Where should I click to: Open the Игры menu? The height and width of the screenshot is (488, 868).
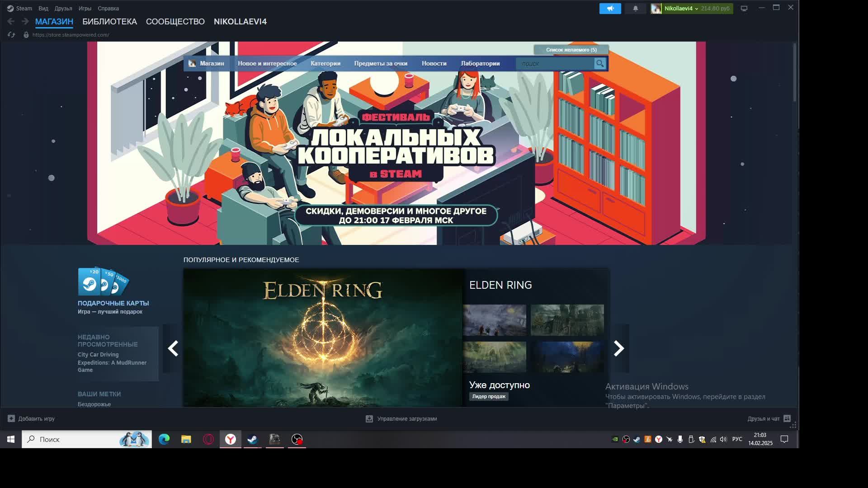point(85,9)
